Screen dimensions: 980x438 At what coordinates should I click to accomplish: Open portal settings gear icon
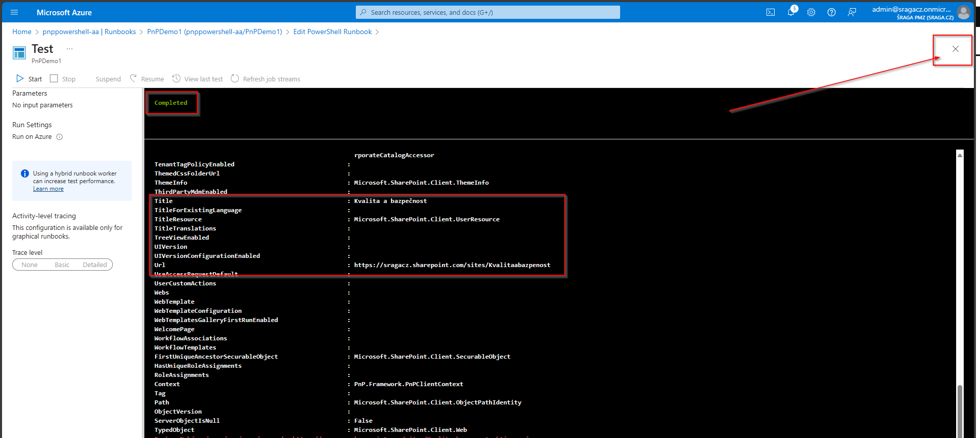tap(811, 12)
